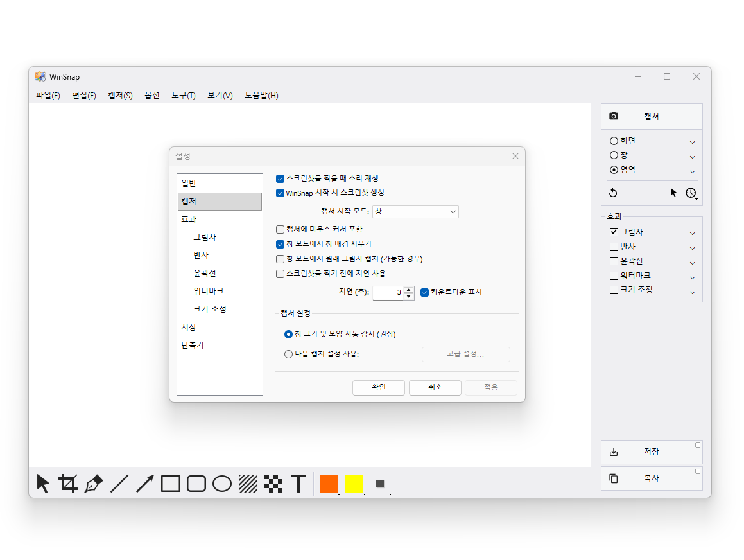This screenshot has width=744, height=560.
Task: Expand 영역 options chevron
Action: [692, 172]
